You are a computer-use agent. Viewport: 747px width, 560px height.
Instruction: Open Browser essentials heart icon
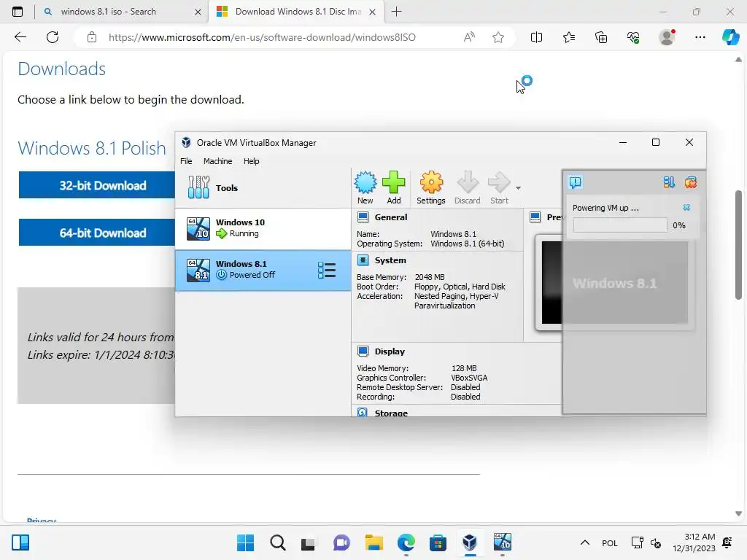tap(634, 37)
